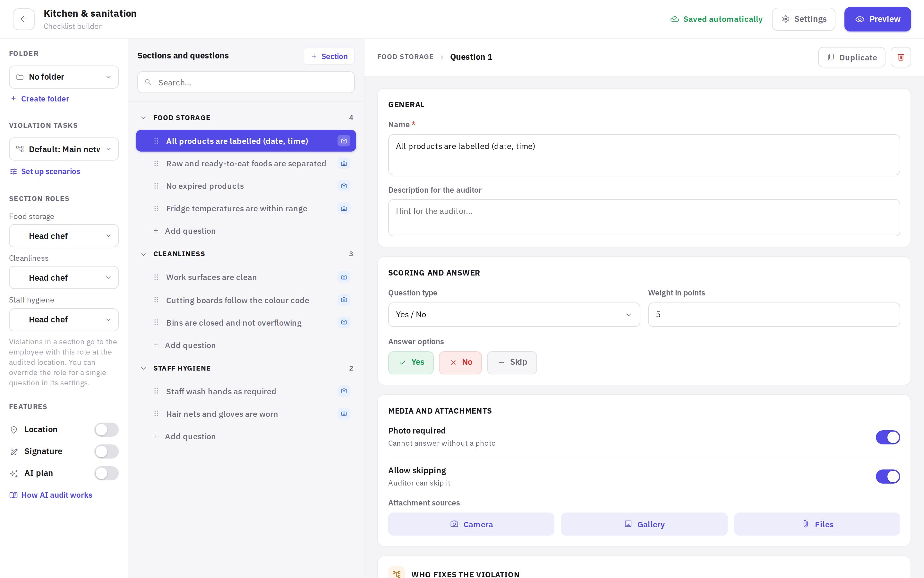This screenshot has height=578, width=924.
Task: Click camera icon on 'Fridge temperatures' row
Action: point(344,208)
